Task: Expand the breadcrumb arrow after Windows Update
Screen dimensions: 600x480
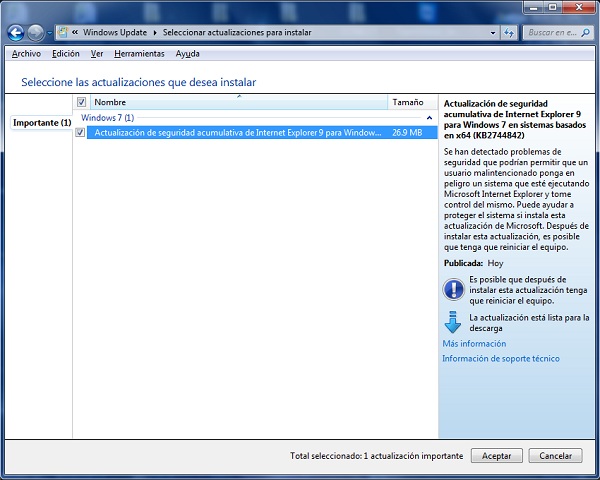Action: 155,33
